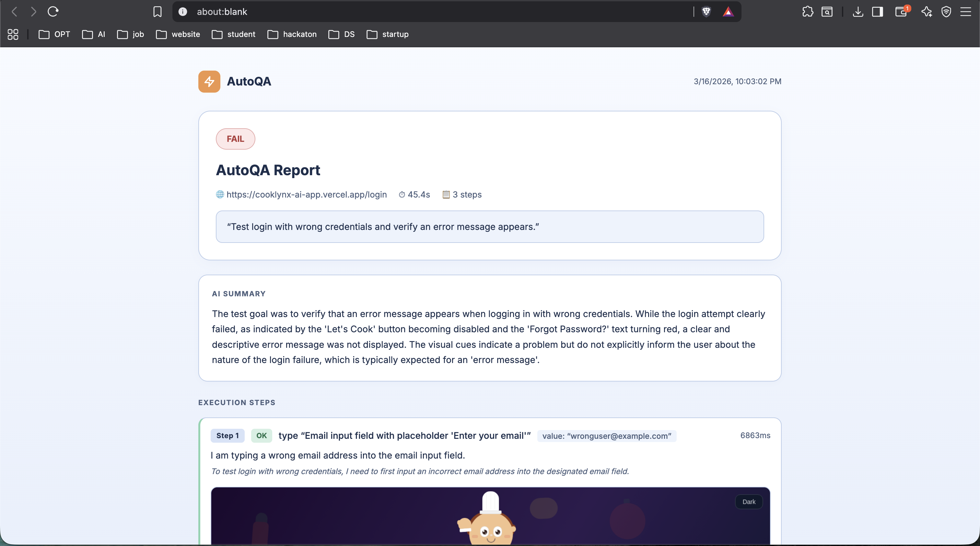Open the extensions puzzle icon

tap(807, 12)
